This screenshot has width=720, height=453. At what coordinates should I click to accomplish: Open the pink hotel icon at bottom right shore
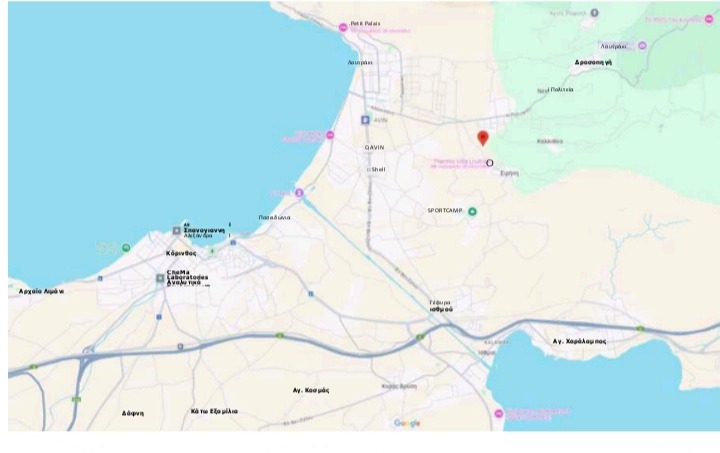pos(499,414)
